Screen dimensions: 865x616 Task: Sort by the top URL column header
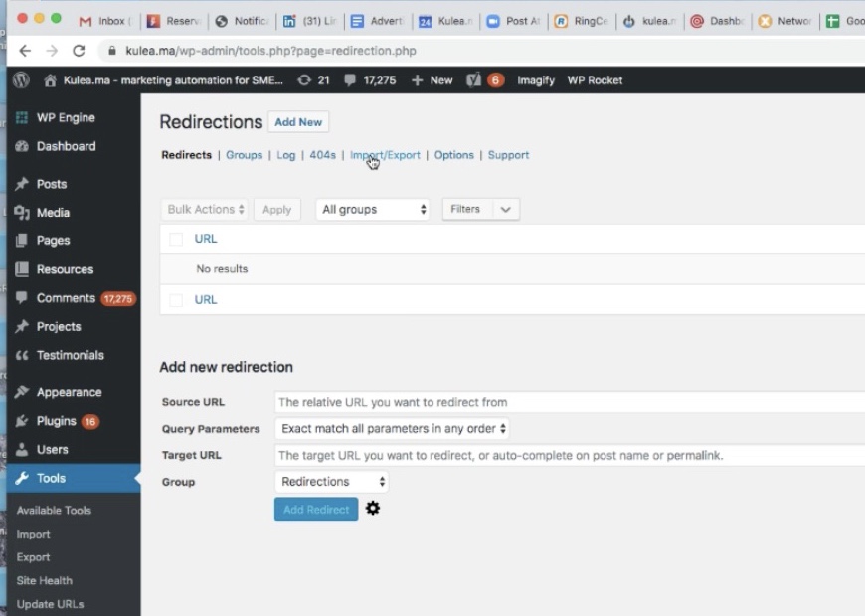coord(206,239)
